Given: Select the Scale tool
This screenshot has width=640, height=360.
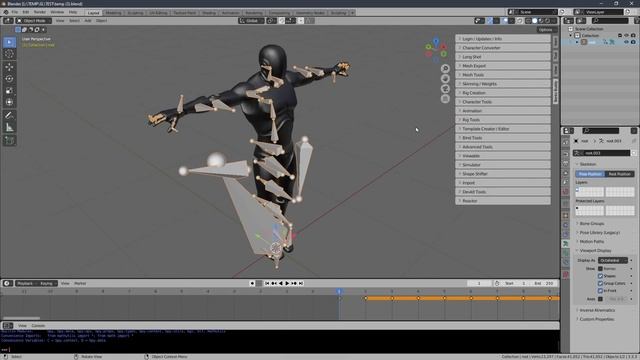Looking at the screenshot, I should click(9, 91).
